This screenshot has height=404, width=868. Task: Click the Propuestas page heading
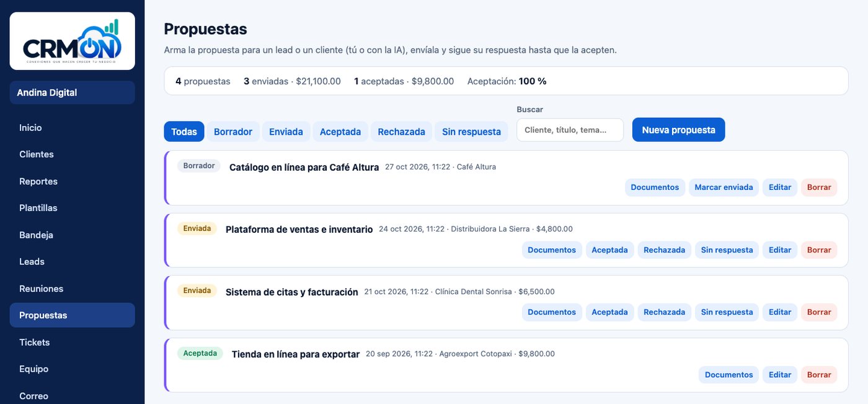[205, 29]
